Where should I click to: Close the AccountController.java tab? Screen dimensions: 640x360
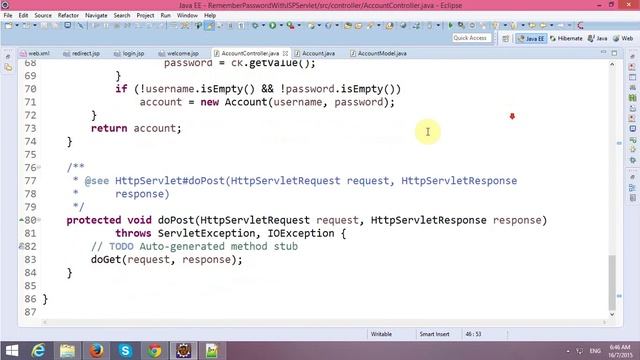point(285,53)
